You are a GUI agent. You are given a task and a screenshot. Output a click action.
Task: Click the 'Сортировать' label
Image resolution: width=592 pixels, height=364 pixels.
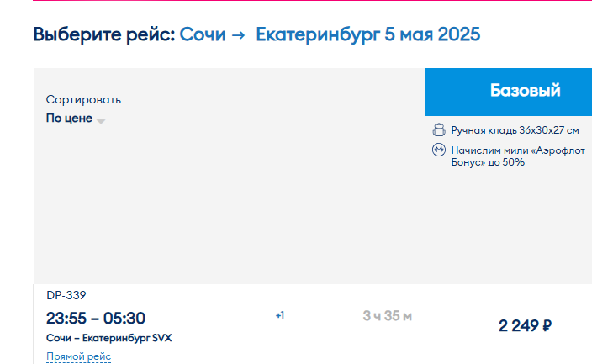[83, 100]
